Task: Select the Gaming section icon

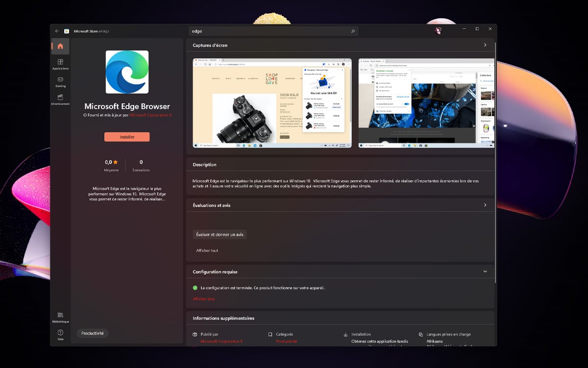Action: 60,82
